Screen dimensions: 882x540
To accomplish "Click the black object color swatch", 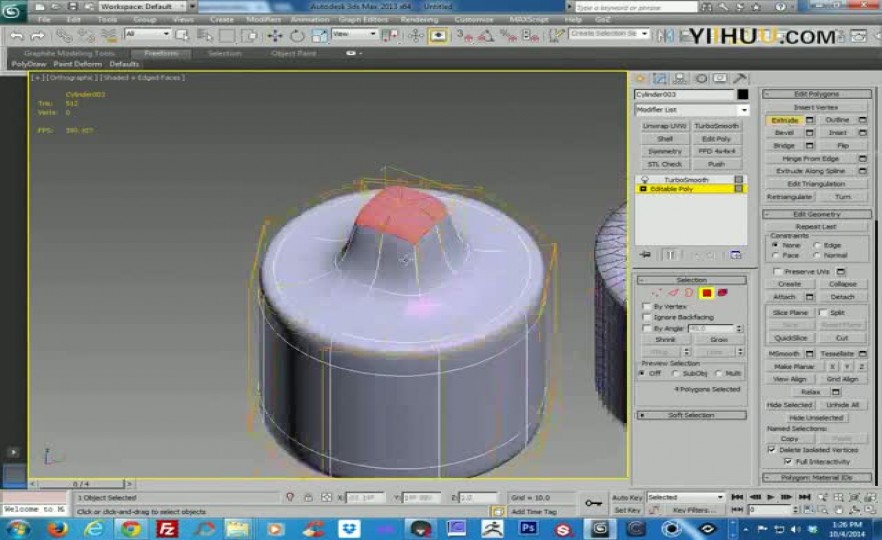I will [742, 94].
